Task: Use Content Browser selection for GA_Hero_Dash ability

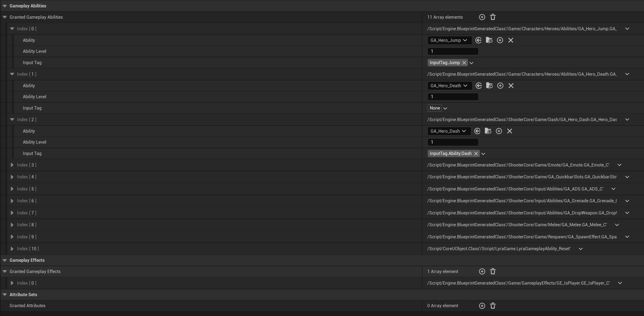Action: click(x=477, y=131)
